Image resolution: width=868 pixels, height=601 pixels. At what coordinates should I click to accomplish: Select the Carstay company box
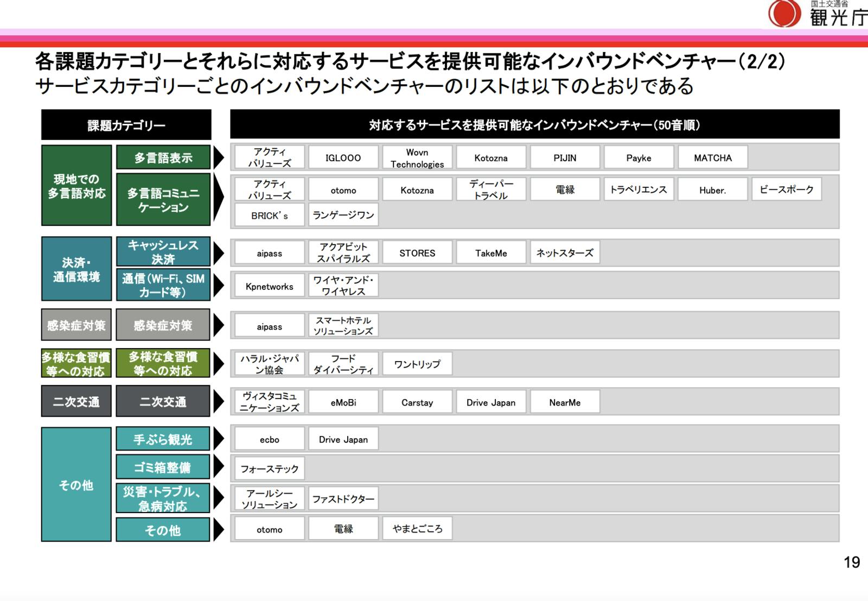[x=417, y=402]
